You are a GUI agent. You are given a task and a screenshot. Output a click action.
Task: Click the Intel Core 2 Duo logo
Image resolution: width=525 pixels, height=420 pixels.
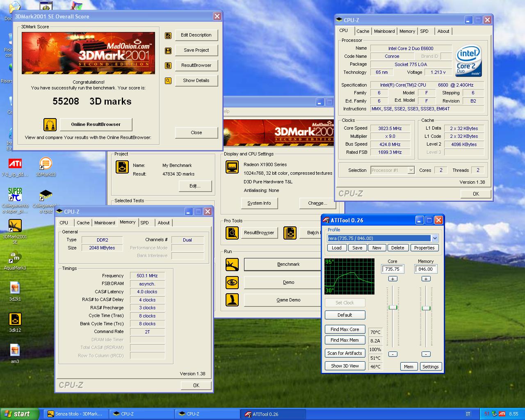(x=469, y=61)
